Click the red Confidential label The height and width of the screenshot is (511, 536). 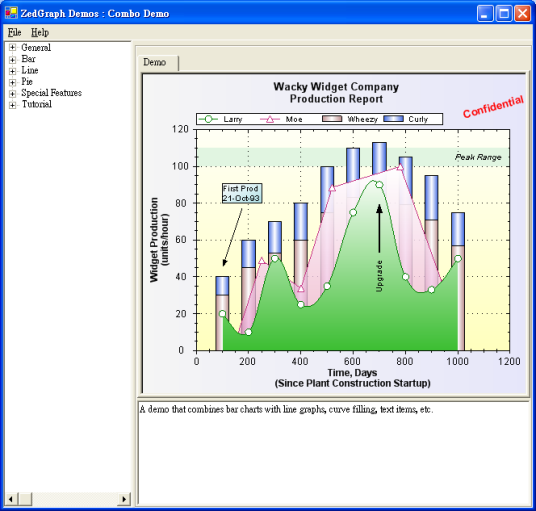click(493, 107)
